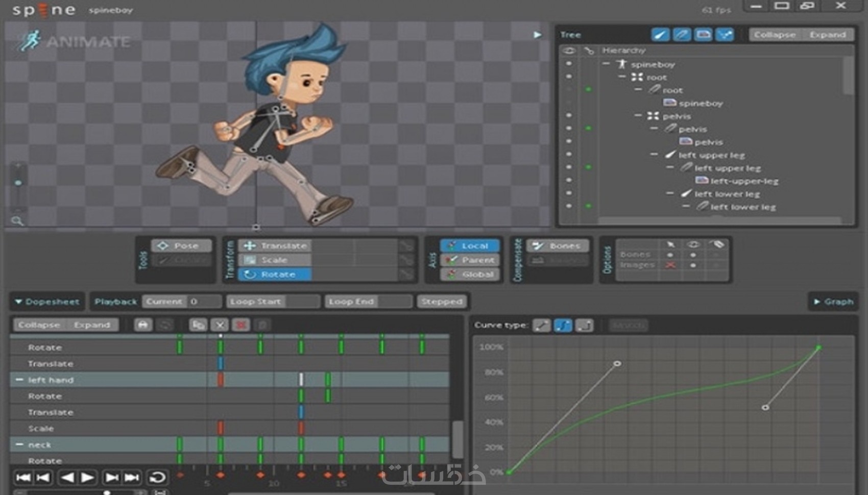868x495 pixels.
Task: Collapse the Dopesheet panel with its triangle
Action: coord(18,302)
